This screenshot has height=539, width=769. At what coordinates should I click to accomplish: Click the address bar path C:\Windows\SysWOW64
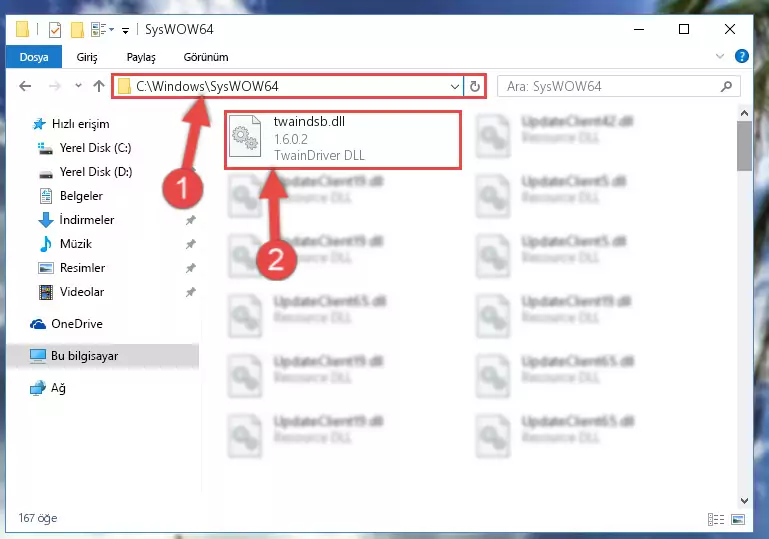(207, 86)
